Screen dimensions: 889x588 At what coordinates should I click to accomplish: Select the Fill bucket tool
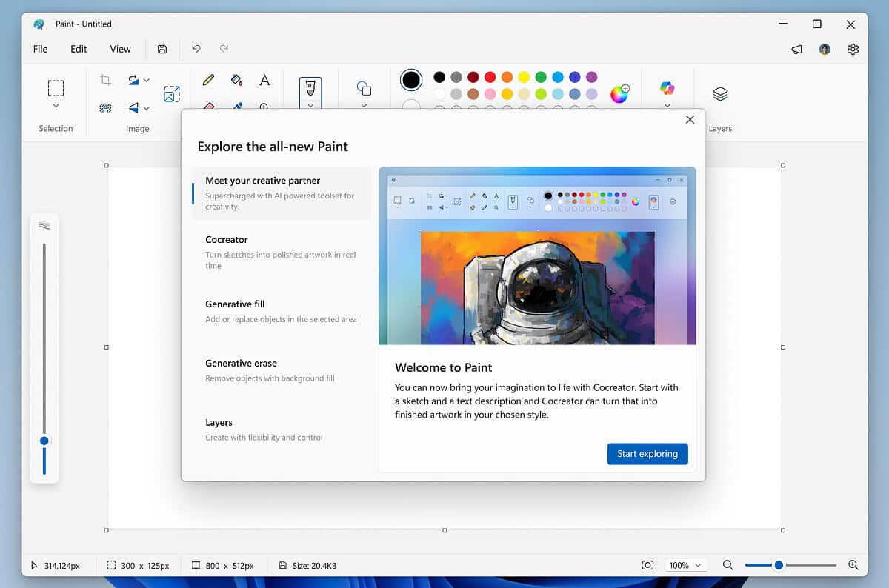point(236,80)
